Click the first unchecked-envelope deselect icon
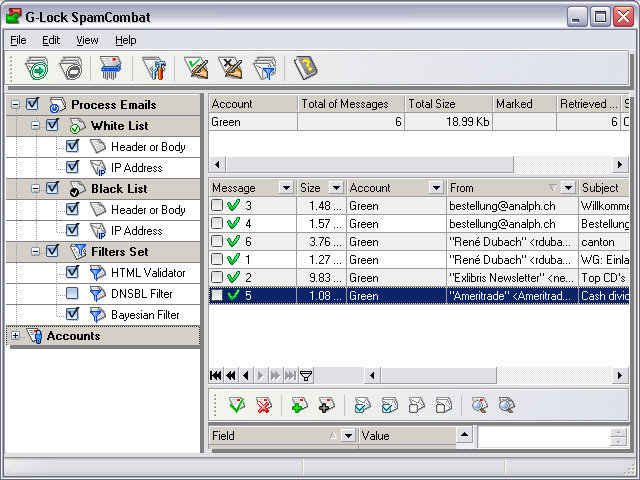 click(416, 405)
